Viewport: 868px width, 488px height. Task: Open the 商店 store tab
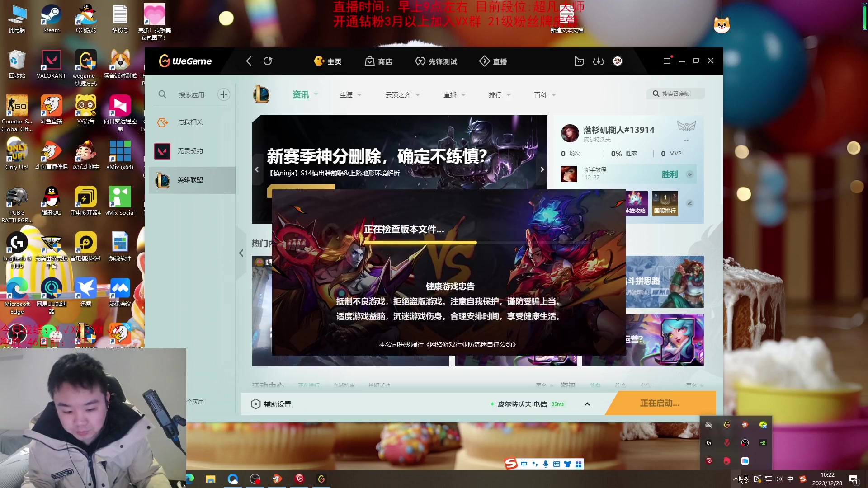(x=379, y=61)
